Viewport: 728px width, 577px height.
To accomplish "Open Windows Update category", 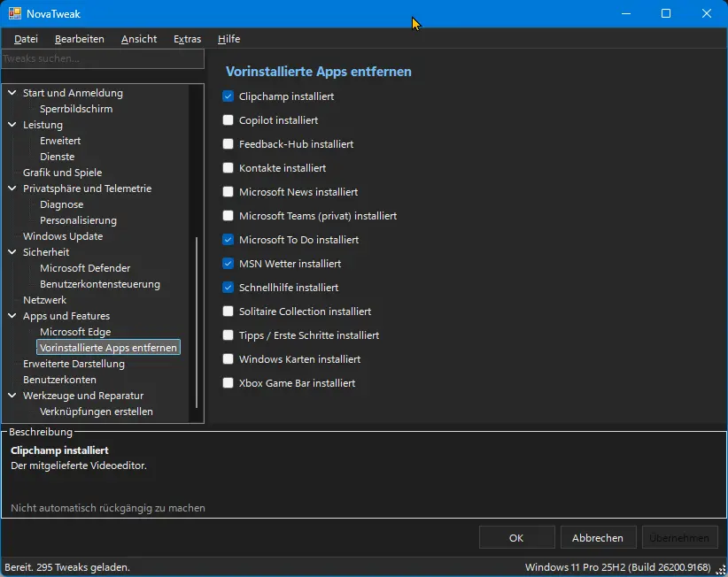I will coord(63,236).
